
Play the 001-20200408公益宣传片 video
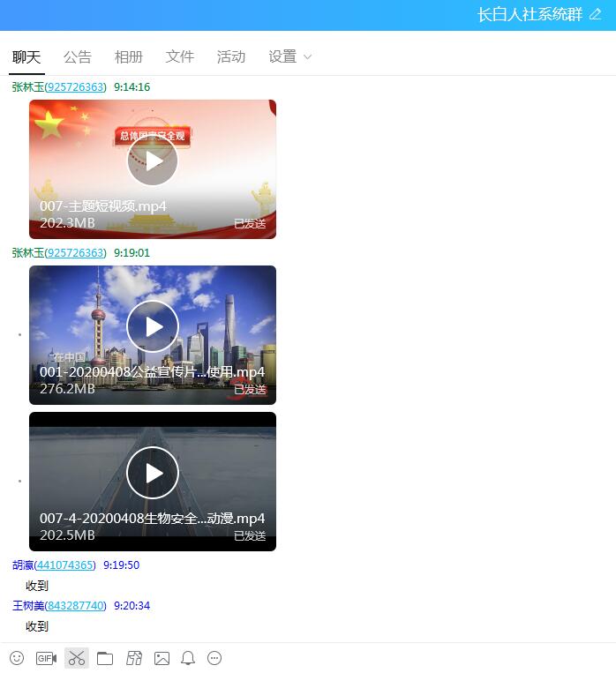(x=153, y=326)
